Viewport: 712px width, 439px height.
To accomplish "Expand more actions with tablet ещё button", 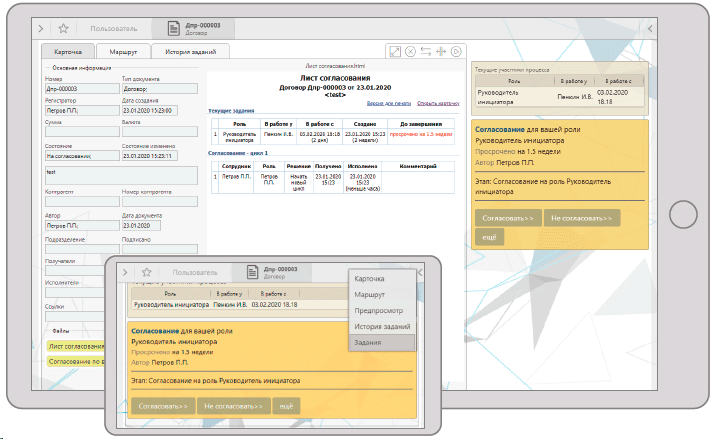I will 490,237.
